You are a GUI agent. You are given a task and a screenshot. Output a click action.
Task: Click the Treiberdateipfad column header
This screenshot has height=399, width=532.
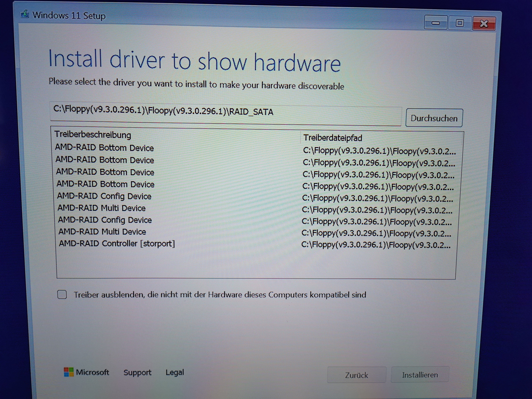(333, 138)
